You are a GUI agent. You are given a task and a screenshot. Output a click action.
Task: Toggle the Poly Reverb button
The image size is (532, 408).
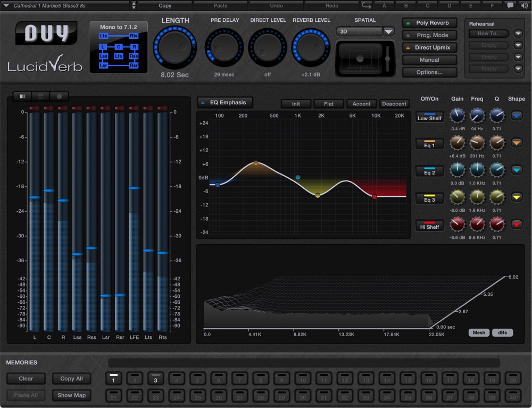click(x=429, y=23)
